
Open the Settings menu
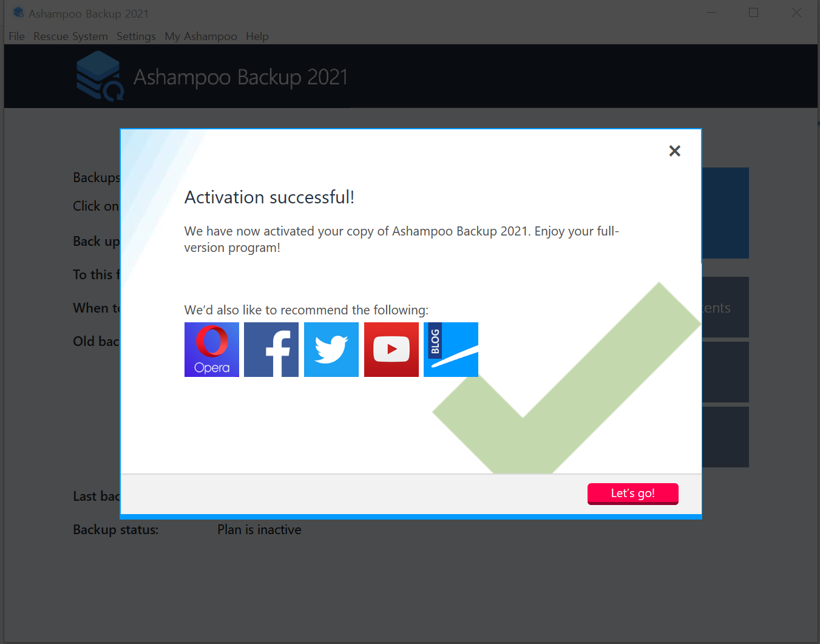click(x=136, y=36)
